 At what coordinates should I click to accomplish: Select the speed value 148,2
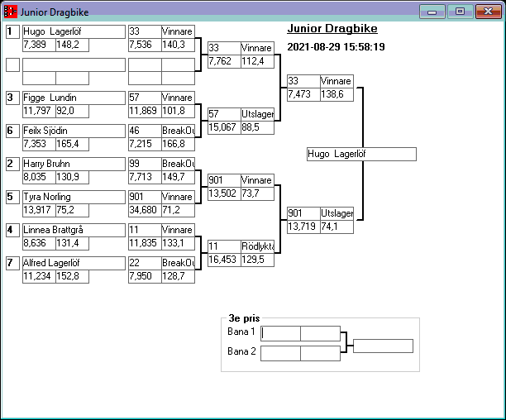(x=72, y=45)
